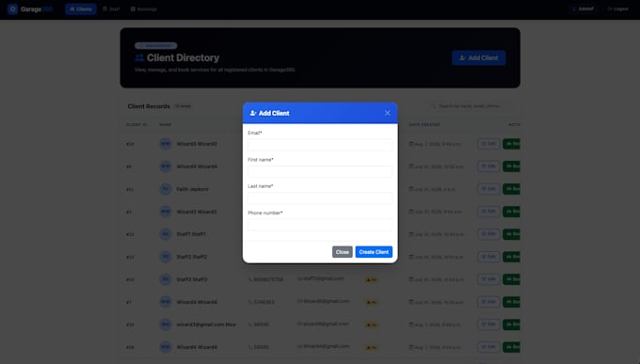This screenshot has height=364, width=640.
Task: Click avatar of Wizard2 Wizard2 row
Action: [x=166, y=212]
